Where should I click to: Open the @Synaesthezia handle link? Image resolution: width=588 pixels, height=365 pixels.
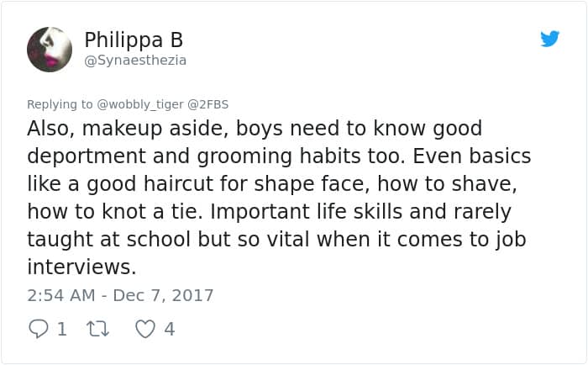[x=135, y=61]
